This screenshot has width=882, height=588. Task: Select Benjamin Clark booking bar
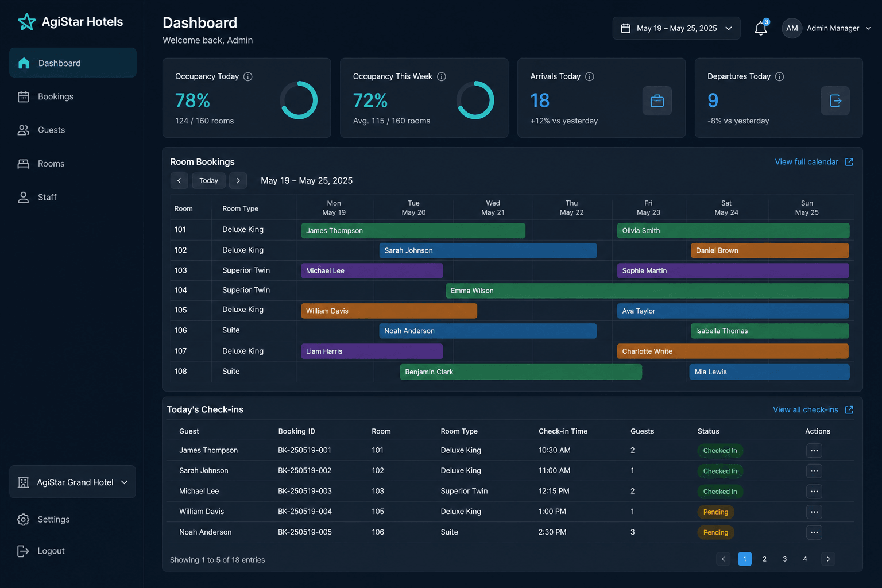click(521, 372)
